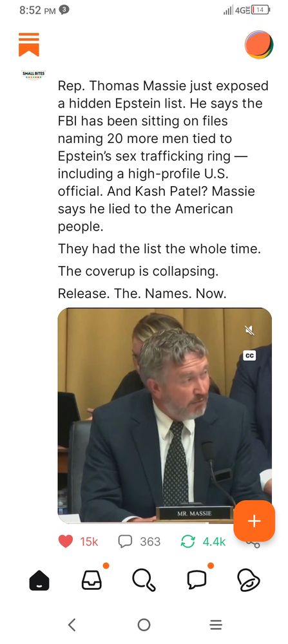Open the Small Bites author avatar

(x=34, y=75)
